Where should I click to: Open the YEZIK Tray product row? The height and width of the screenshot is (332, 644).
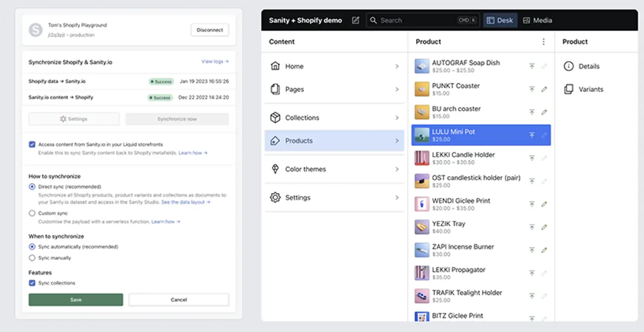[481, 227]
